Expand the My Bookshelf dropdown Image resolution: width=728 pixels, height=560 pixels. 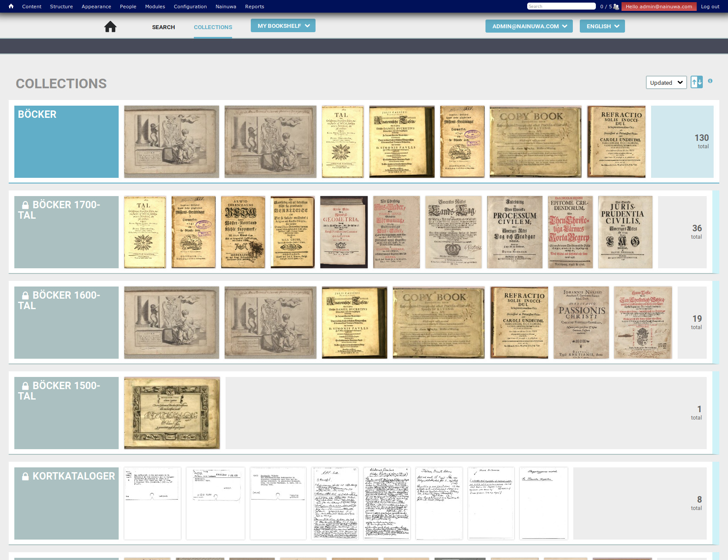(x=283, y=26)
